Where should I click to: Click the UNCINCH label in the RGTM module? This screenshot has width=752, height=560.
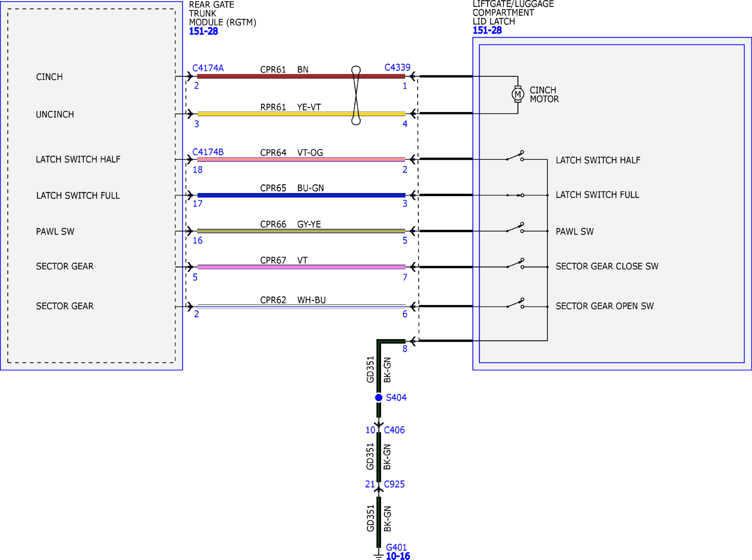point(55,114)
